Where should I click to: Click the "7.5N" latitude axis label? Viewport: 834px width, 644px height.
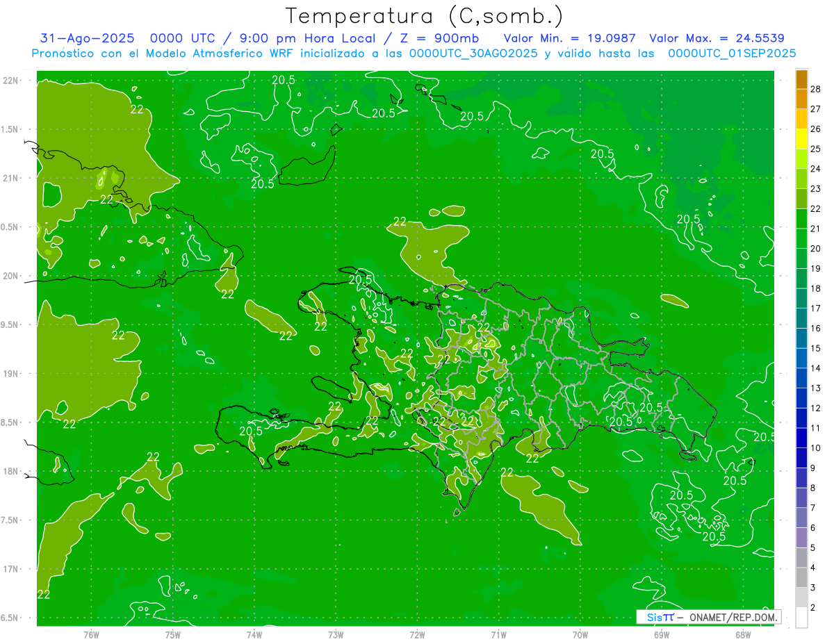coord(10,521)
